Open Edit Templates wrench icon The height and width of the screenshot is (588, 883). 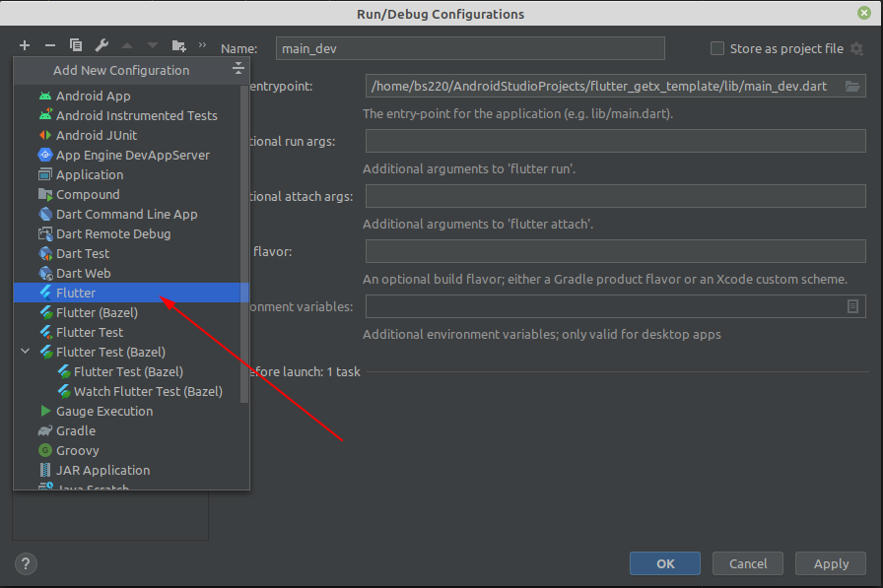tap(102, 45)
